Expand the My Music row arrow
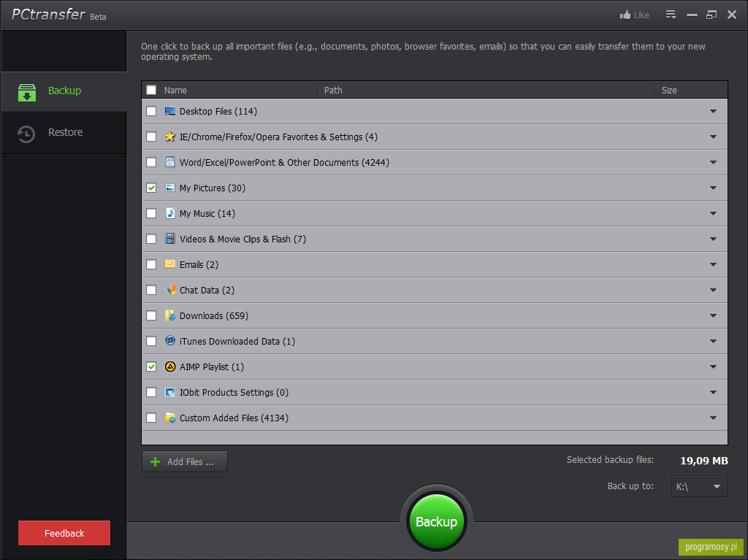Screen dimensions: 748x560 pos(713,213)
